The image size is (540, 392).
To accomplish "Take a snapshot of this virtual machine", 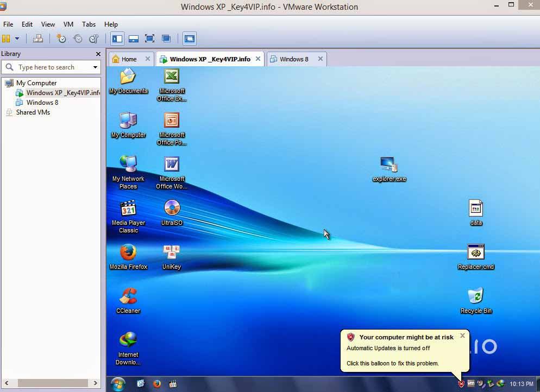I will click(x=61, y=39).
